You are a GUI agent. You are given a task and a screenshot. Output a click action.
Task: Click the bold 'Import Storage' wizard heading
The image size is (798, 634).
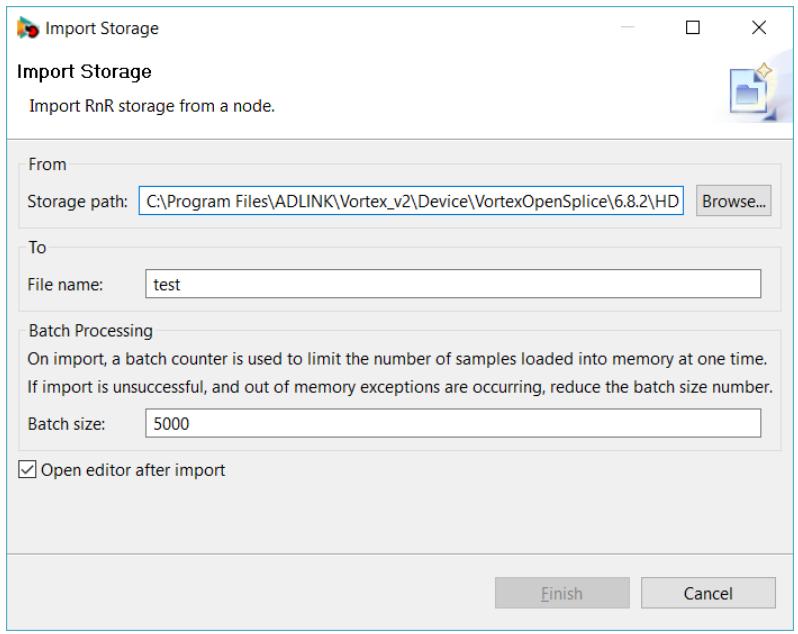coord(84,72)
